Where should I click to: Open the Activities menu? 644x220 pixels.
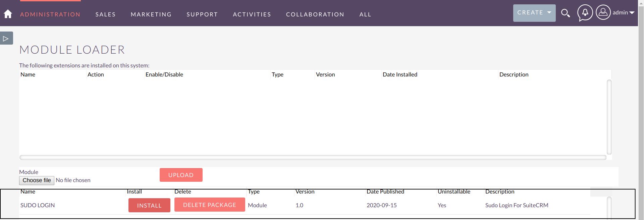pyautogui.click(x=252, y=14)
